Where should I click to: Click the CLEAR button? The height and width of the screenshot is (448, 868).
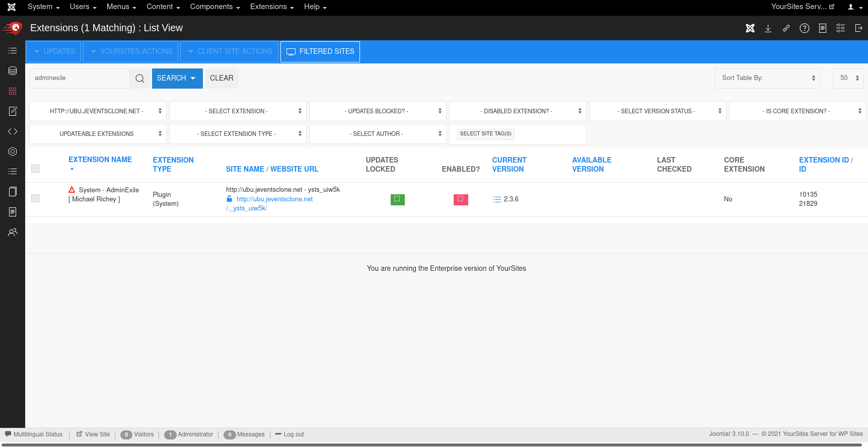click(222, 79)
